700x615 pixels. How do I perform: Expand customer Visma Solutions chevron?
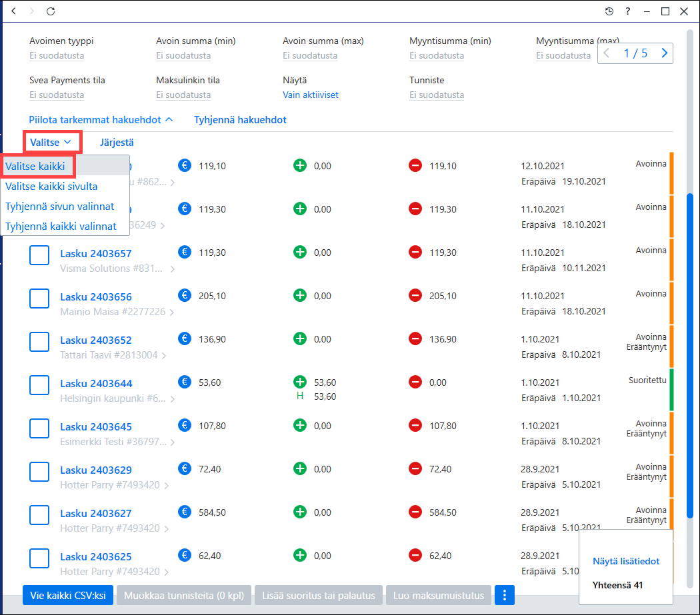click(x=172, y=269)
